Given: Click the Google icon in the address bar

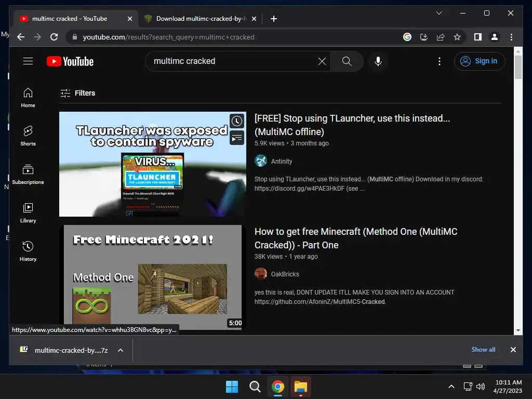Looking at the screenshot, I should tap(407, 37).
